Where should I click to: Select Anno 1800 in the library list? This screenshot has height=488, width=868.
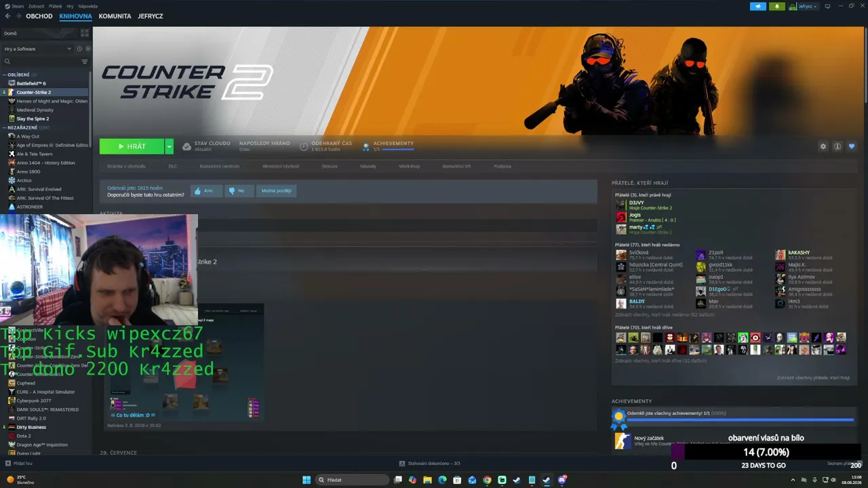(x=28, y=171)
